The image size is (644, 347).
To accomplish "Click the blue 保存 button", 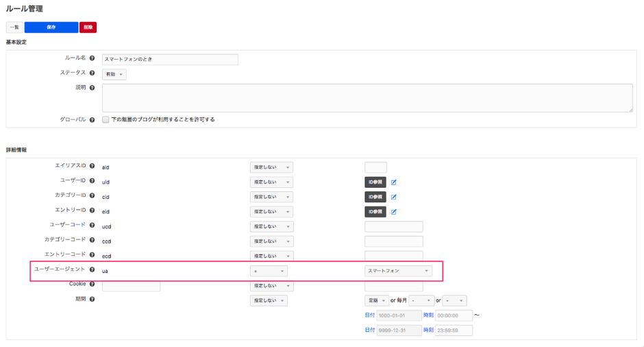I will pos(51,27).
